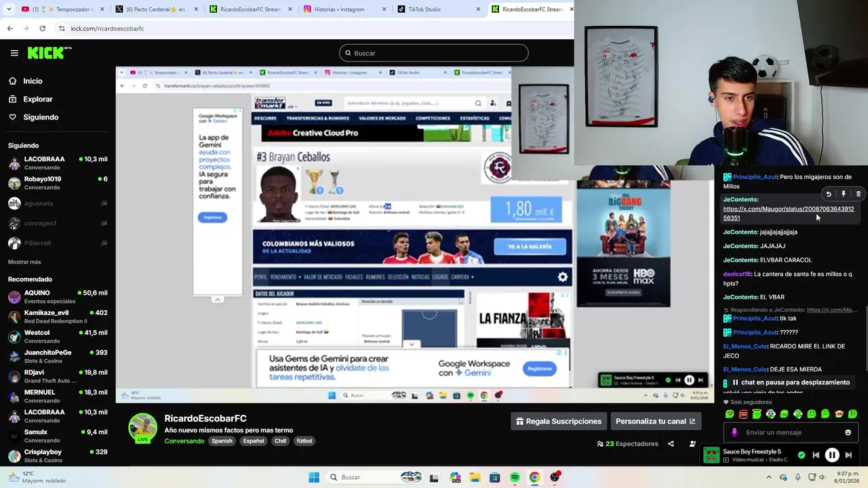Skip to next track in mini player
868x488 pixels.
[x=848, y=455]
